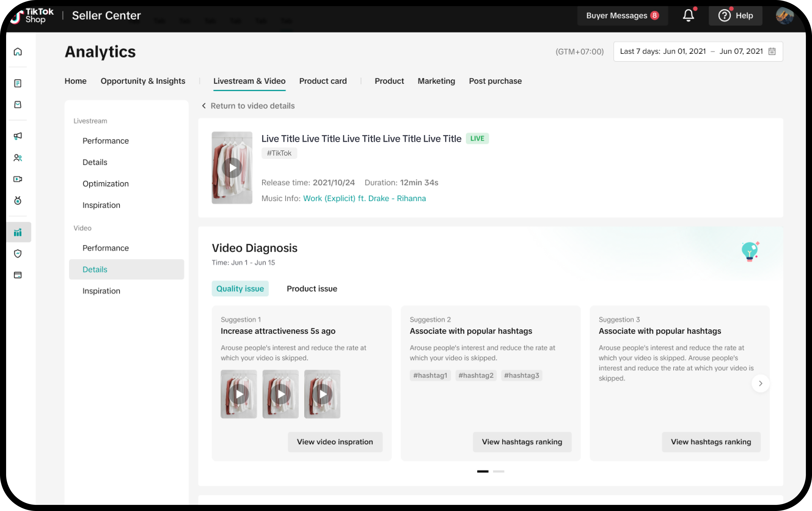
Task: Select the Quality issue filter
Action: point(240,289)
